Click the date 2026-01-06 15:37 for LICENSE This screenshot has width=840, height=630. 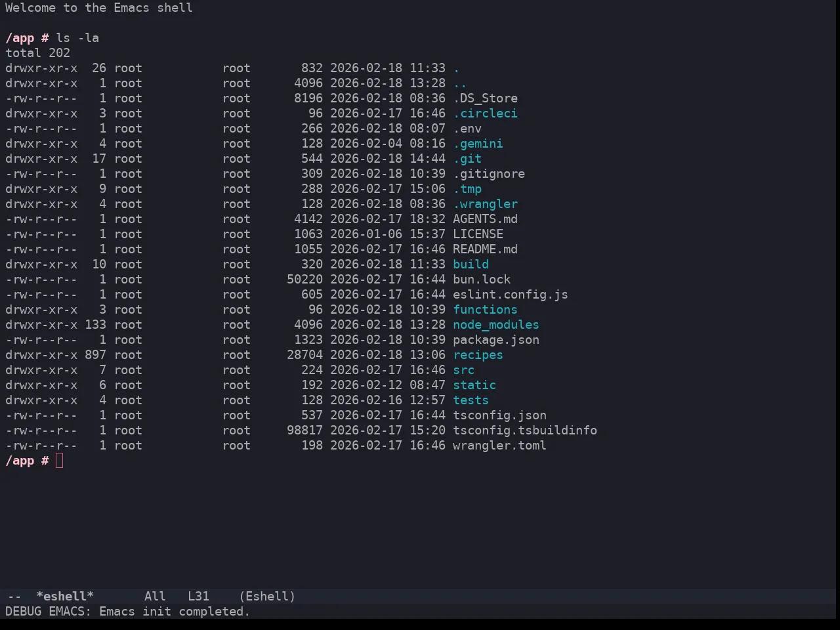[388, 234]
